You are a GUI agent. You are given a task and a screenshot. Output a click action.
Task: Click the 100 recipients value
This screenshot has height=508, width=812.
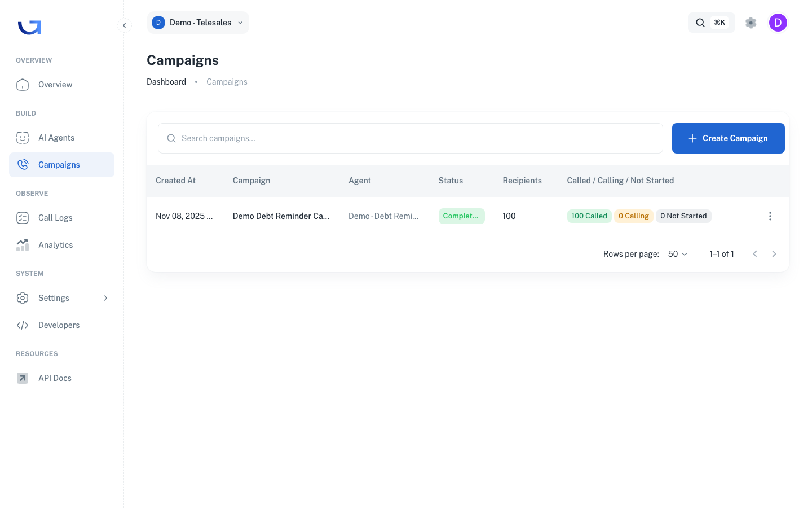pyautogui.click(x=509, y=216)
